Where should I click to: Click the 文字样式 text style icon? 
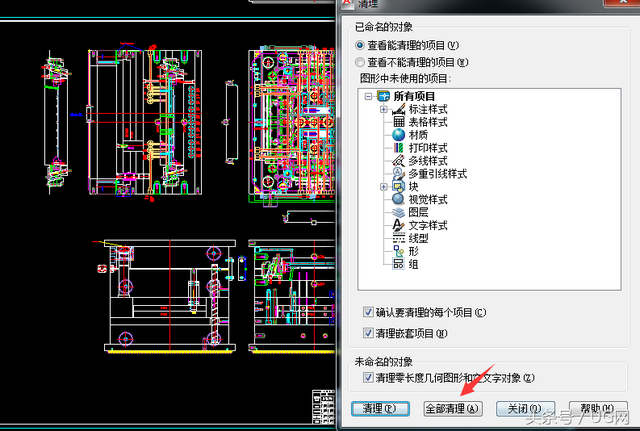click(x=398, y=225)
